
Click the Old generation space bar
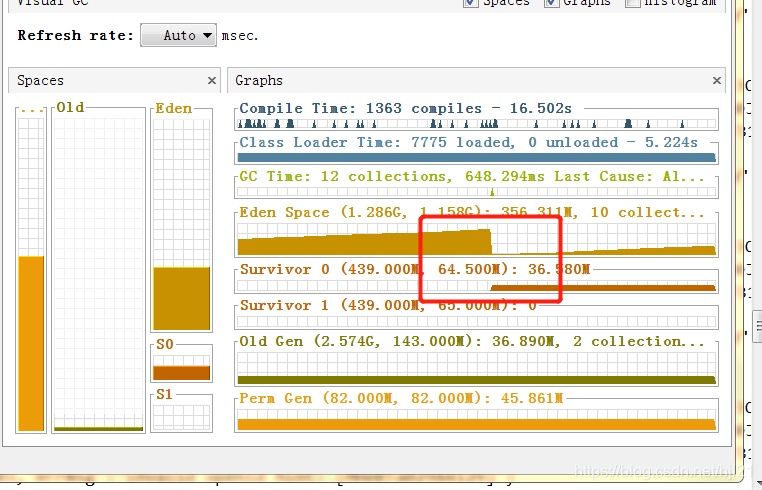point(99,274)
